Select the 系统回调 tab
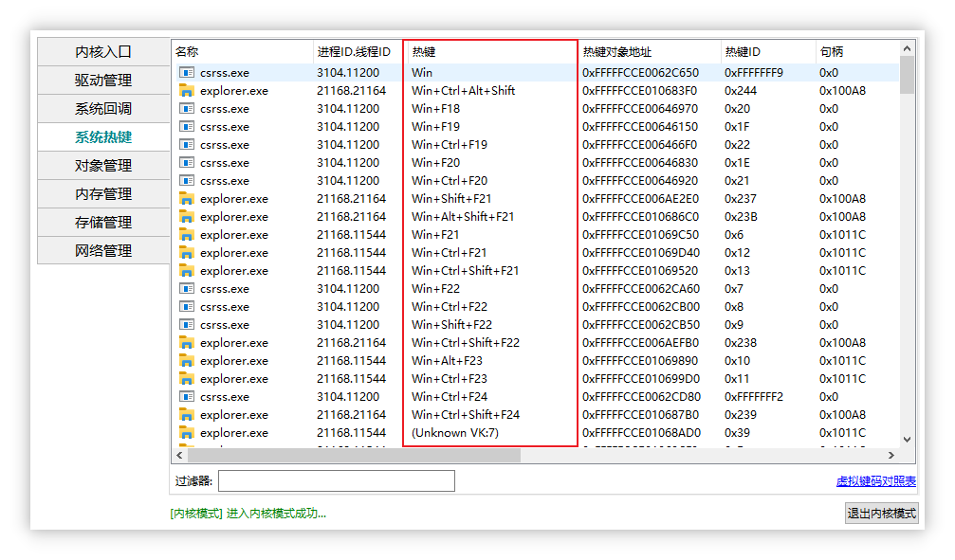Viewport: 955px width, 560px height. point(103,109)
